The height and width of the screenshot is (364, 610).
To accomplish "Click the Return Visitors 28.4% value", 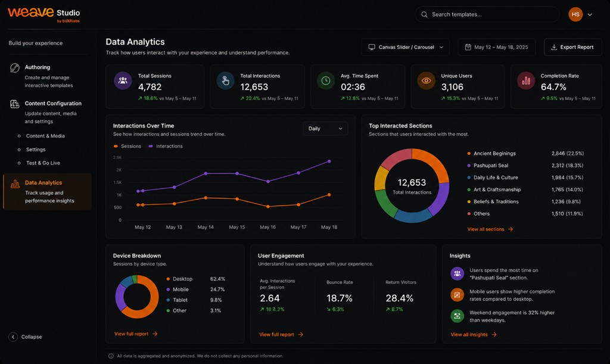I will (399, 298).
